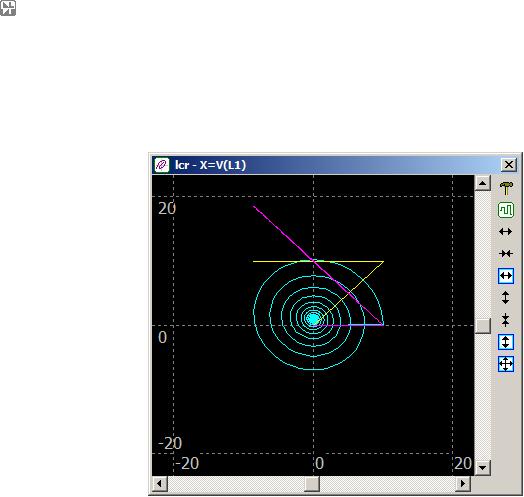This screenshot has width=524, height=497.
Task: Compress the horizontal axis with the inward arrows
Action: (x=506, y=254)
